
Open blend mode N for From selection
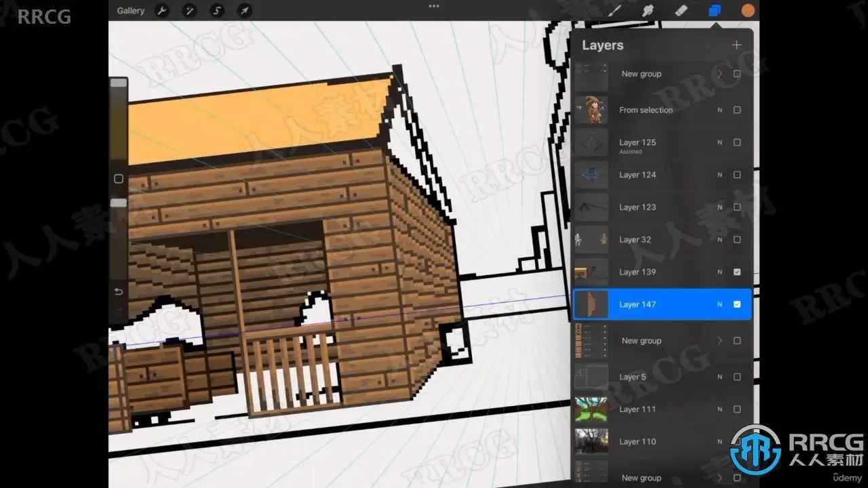719,110
